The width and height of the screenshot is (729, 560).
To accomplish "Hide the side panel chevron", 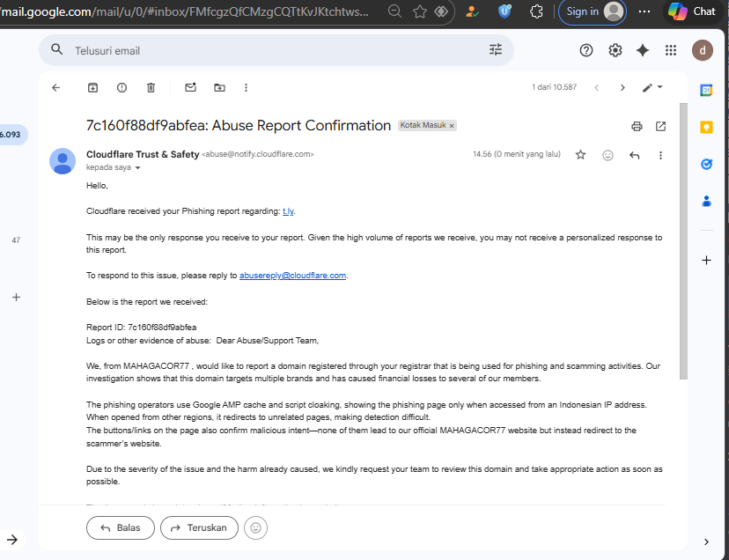I will point(706,542).
